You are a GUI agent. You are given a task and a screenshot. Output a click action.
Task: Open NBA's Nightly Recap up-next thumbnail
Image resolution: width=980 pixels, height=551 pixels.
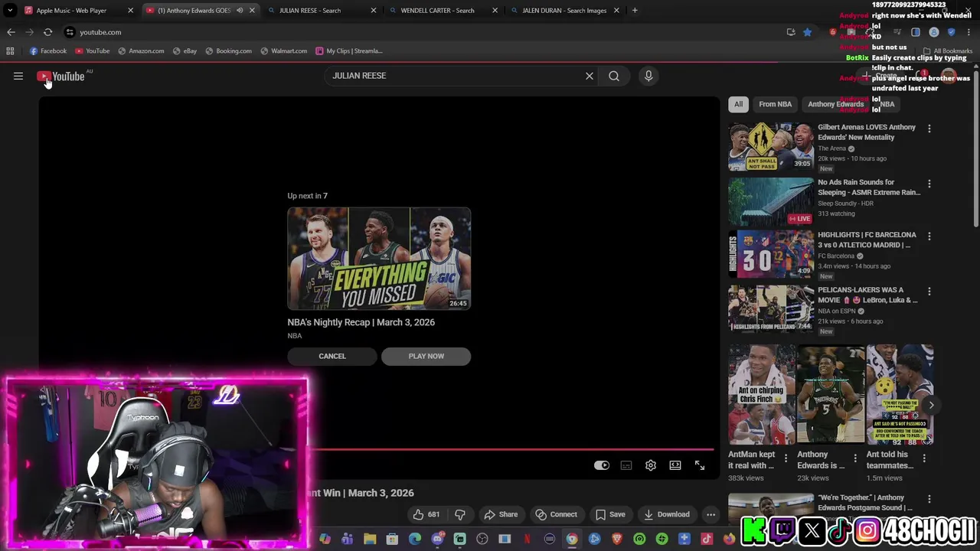pyautogui.click(x=379, y=258)
